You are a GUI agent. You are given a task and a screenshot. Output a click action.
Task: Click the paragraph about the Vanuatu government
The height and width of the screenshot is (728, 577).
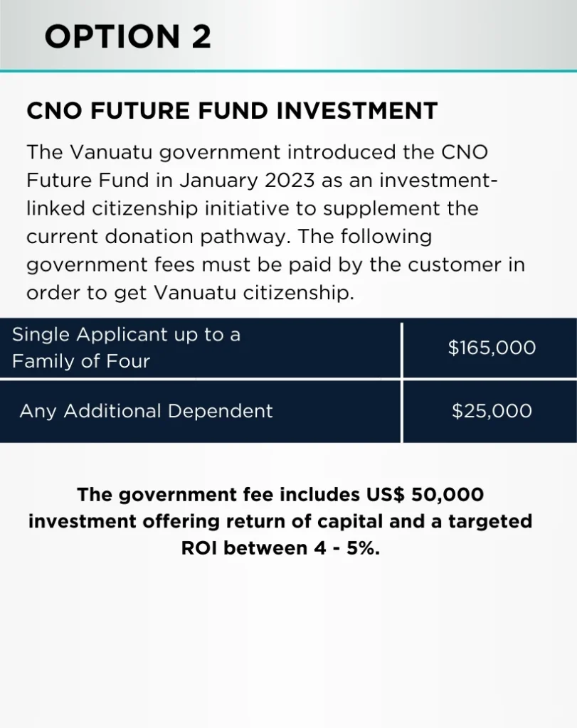(x=276, y=223)
